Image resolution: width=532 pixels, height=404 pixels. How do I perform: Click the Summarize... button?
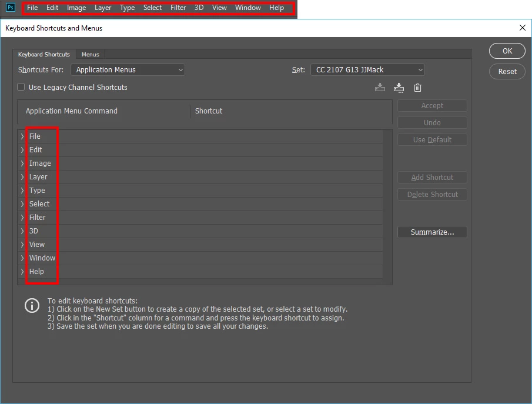click(432, 232)
